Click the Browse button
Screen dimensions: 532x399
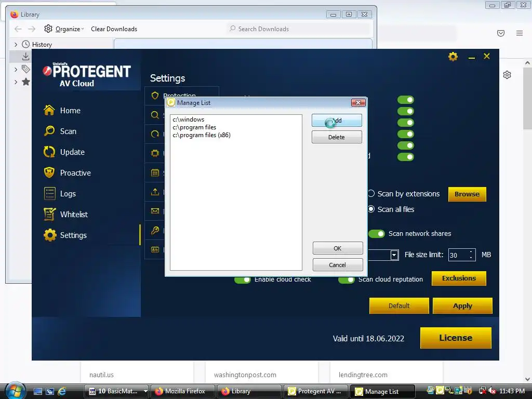coord(467,194)
